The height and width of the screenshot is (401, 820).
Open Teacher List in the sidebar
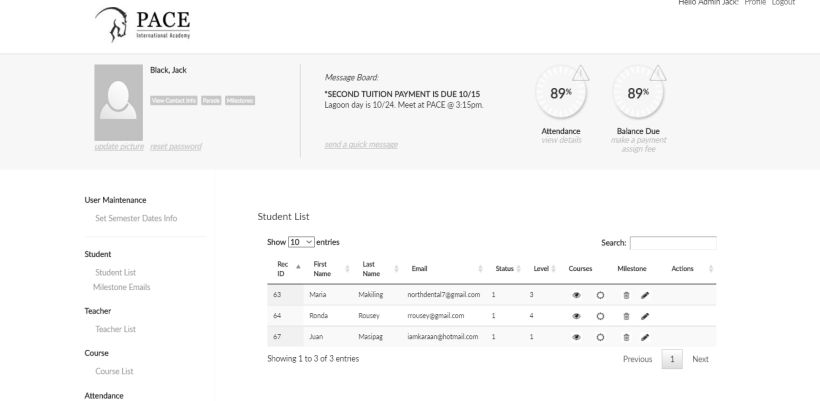coord(115,329)
